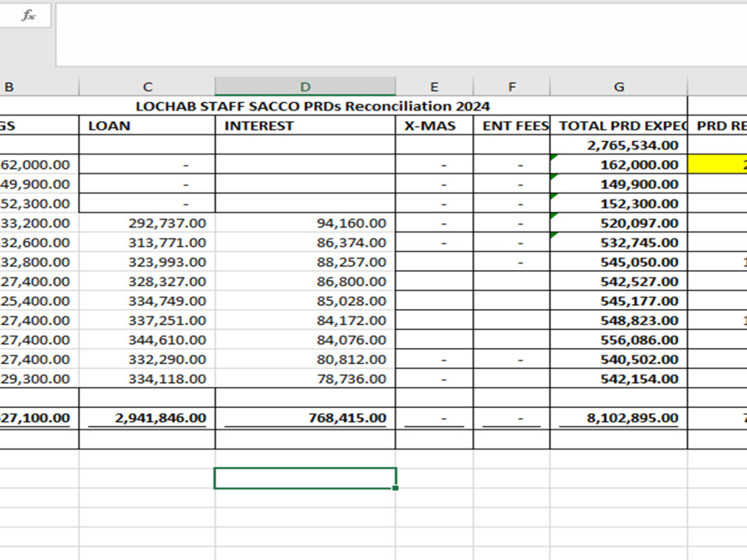The width and height of the screenshot is (747, 560).
Task: Click the cell with 545,177.00
Action: click(619, 301)
